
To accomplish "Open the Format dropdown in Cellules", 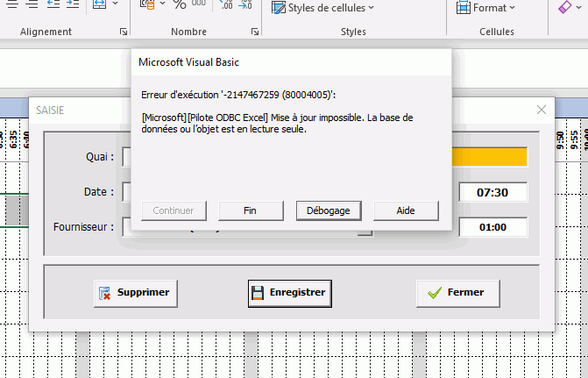I will (486, 8).
